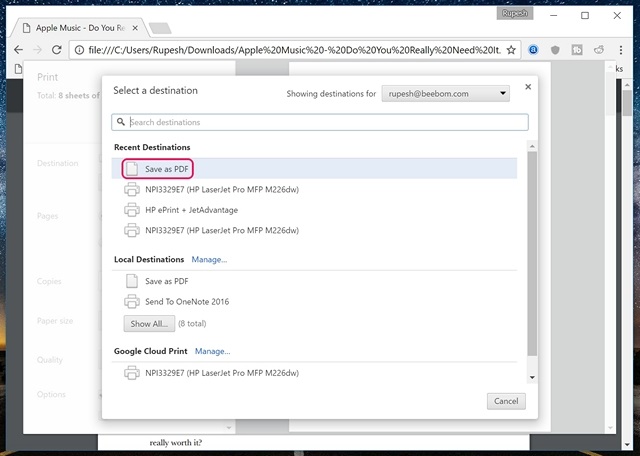The image size is (640, 456).
Task: Click the Search destinations field
Action: [320, 122]
